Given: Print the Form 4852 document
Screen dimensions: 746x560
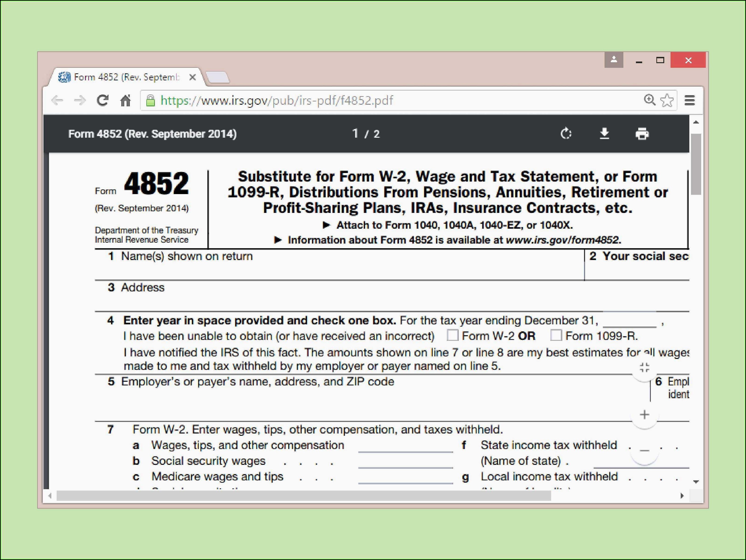Looking at the screenshot, I should (x=642, y=134).
